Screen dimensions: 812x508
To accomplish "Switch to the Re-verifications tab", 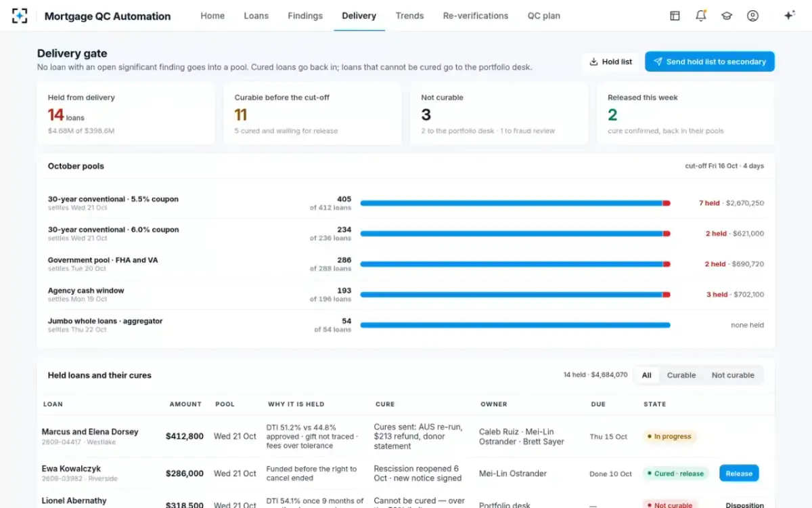I will coord(476,16).
